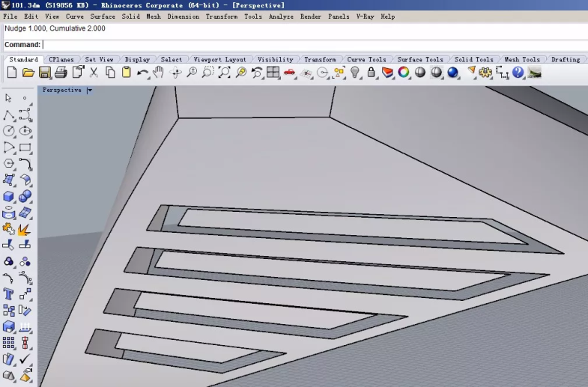Click the Perspective viewport title label
Viewport: 588px width, 387px height.
(x=62, y=91)
